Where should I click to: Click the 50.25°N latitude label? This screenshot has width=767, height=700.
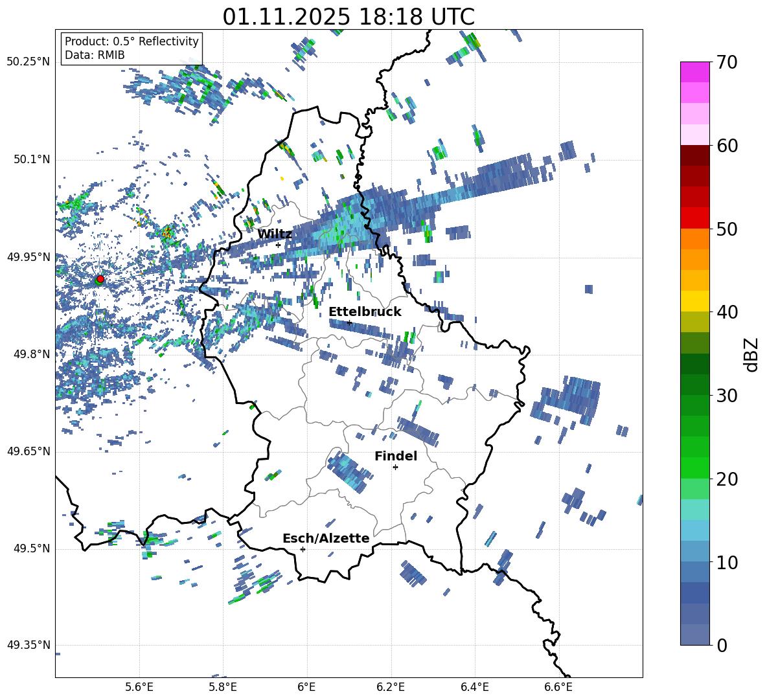pyautogui.click(x=29, y=62)
